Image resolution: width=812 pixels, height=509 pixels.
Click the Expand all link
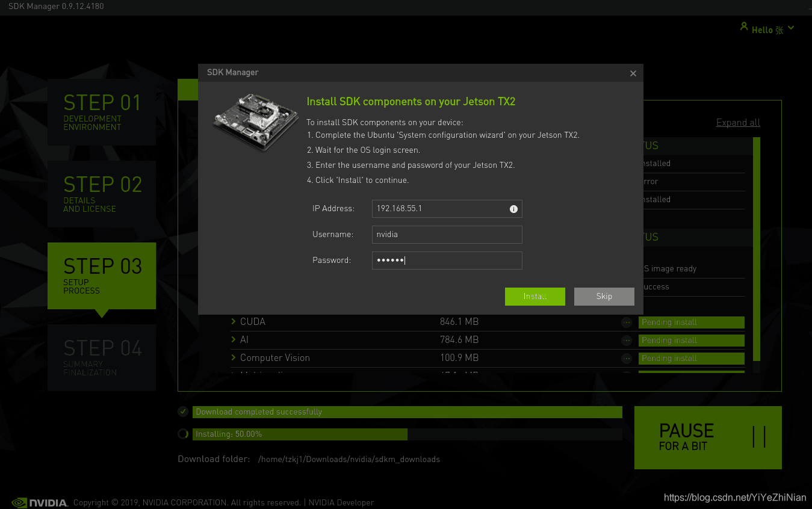tap(738, 123)
